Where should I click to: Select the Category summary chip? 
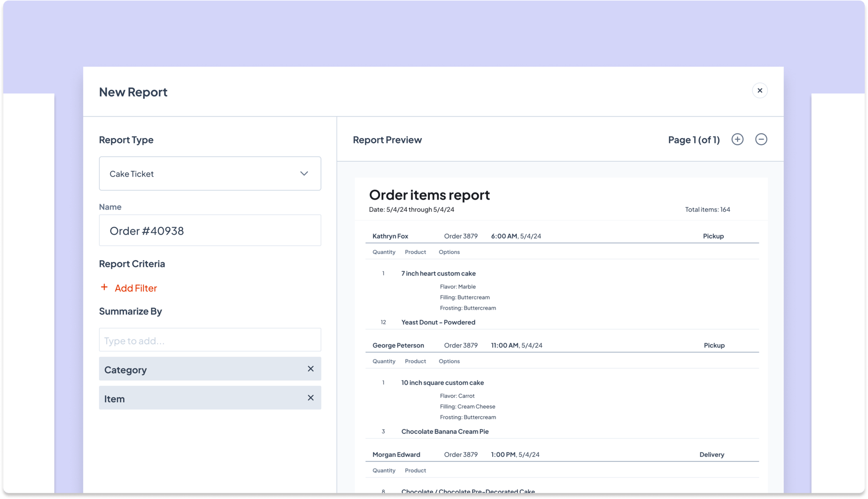pos(210,369)
